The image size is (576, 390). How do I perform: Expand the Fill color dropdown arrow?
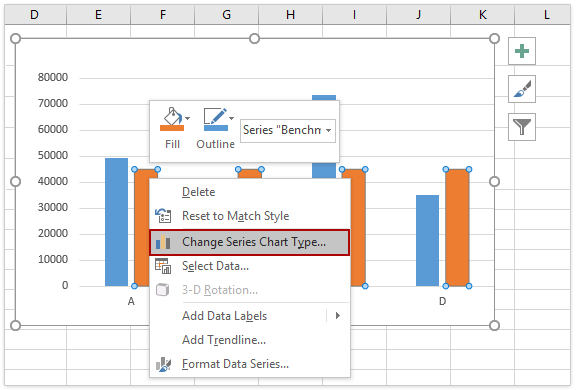click(x=188, y=118)
